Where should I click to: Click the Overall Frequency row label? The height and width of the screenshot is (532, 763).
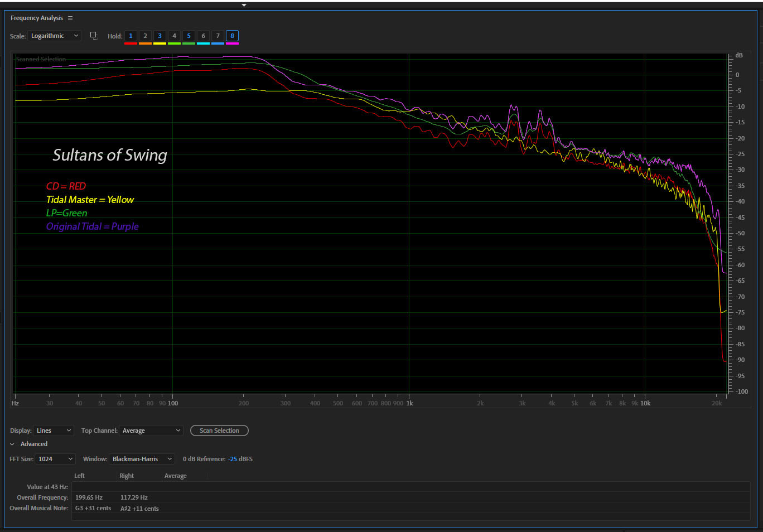tap(42, 497)
